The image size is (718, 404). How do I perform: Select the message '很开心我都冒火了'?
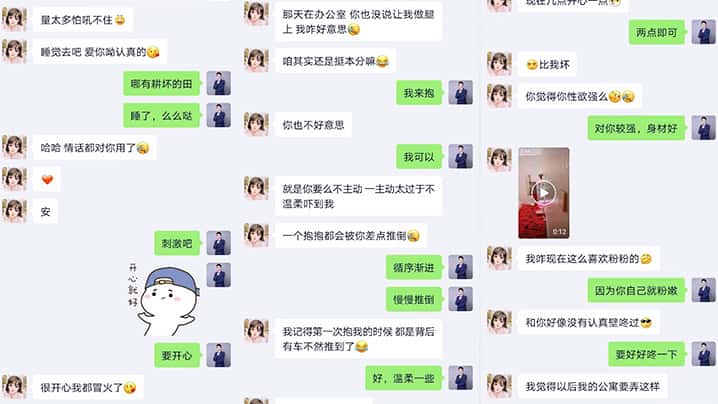[88, 388]
